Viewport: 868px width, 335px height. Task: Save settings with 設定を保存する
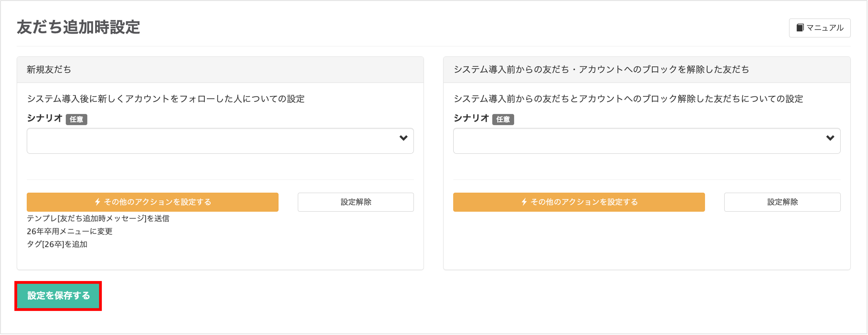tap(58, 296)
